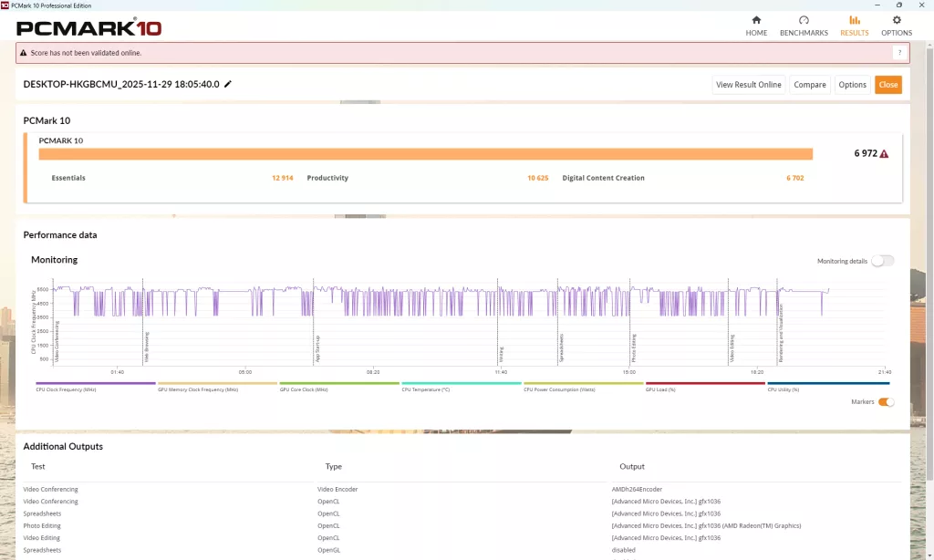This screenshot has width=934, height=560.
Task: Click the Web Browsing chart marker
Action: click(x=144, y=347)
